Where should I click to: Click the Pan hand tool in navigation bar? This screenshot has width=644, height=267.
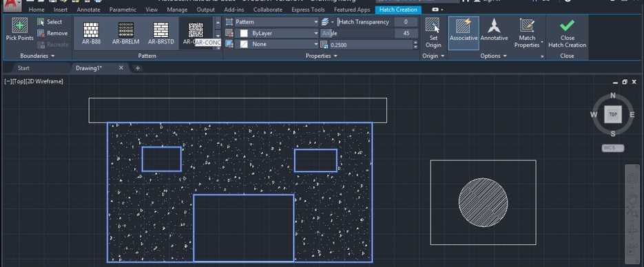(632, 197)
